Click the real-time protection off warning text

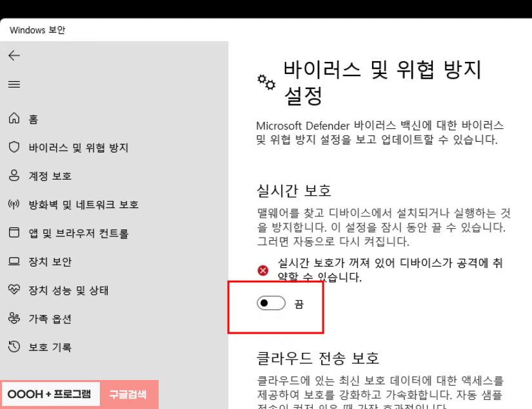390,270
